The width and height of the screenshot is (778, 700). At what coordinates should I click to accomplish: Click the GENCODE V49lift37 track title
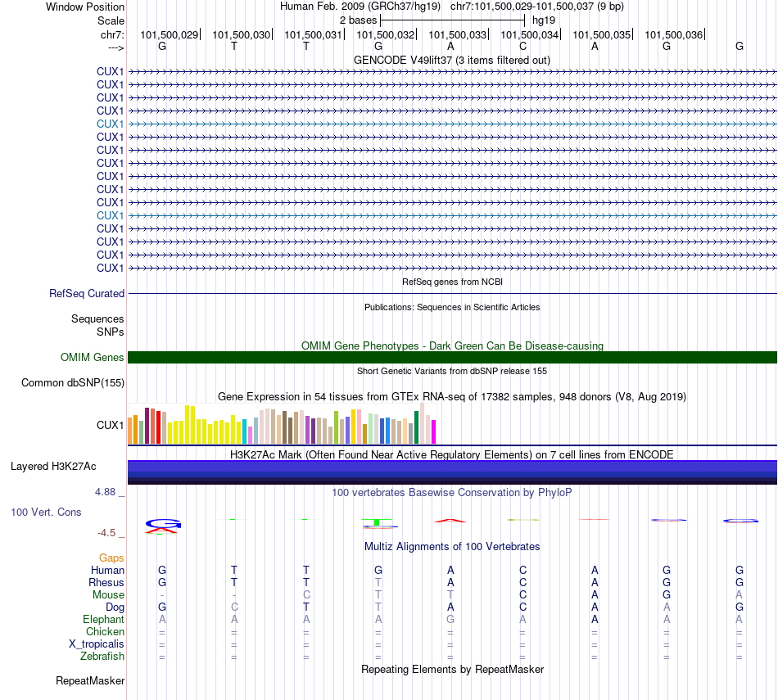tap(451, 61)
